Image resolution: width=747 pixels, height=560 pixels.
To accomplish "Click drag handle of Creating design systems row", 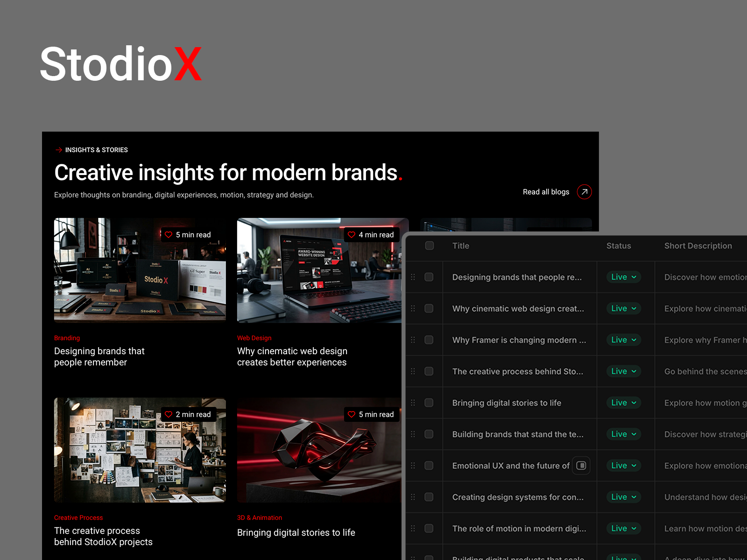I will (413, 497).
